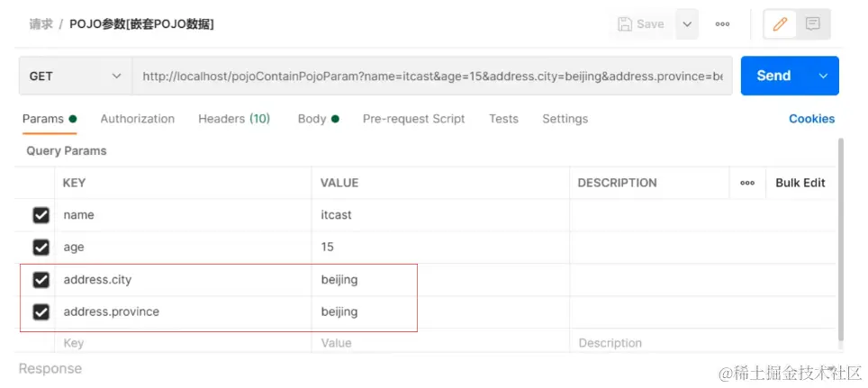
Task: Switch to the Authorization tab
Action: pos(137,119)
